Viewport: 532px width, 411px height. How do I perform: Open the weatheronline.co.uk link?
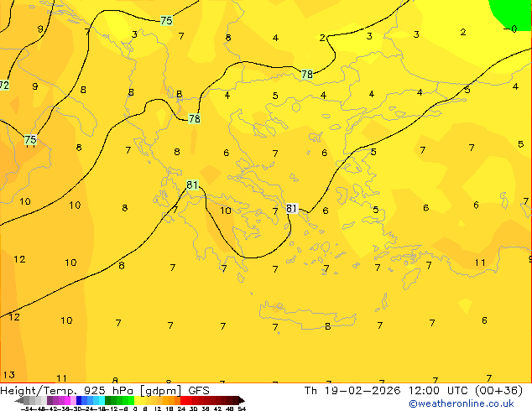461,403
